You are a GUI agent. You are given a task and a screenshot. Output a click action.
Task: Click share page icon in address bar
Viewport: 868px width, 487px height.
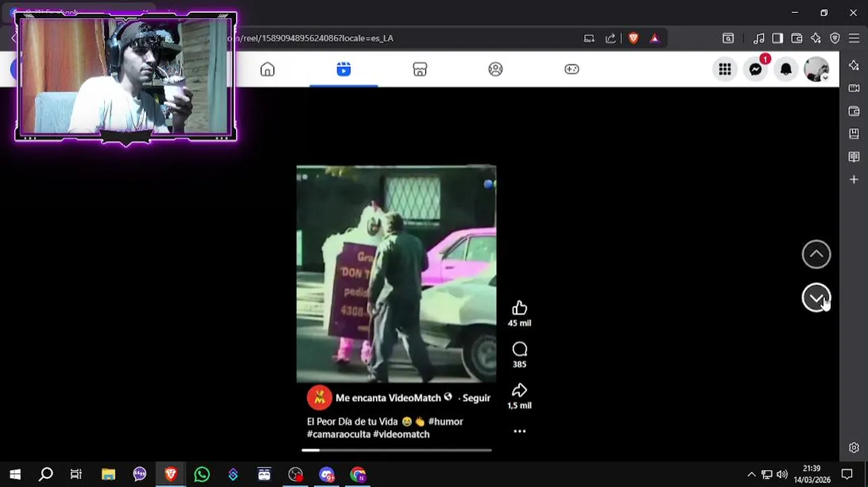tap(610, 39)
